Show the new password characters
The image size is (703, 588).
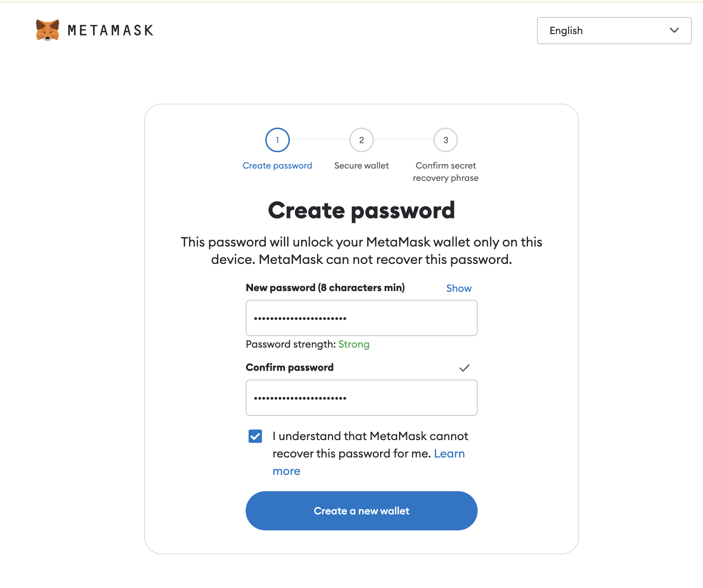pyautogui.click(x=458, y=288)
